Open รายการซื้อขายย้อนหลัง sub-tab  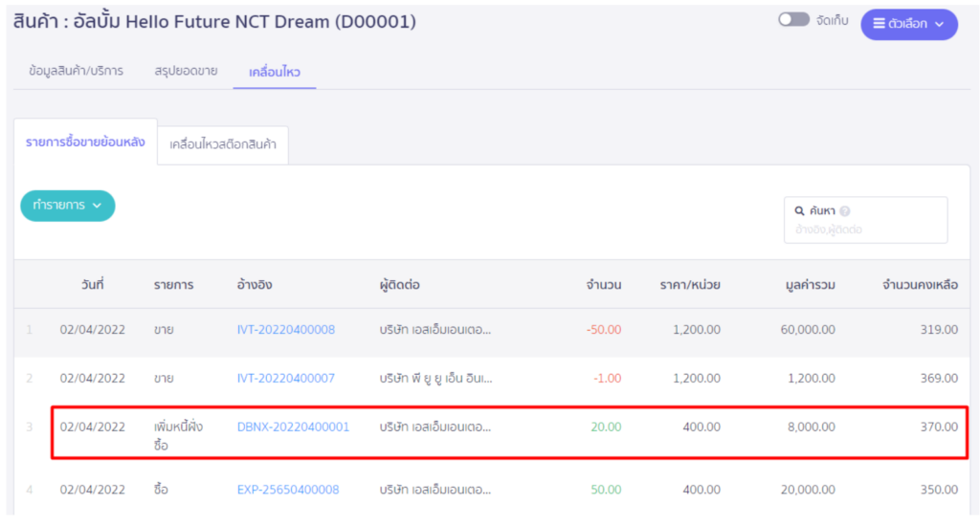coord(85,142)
